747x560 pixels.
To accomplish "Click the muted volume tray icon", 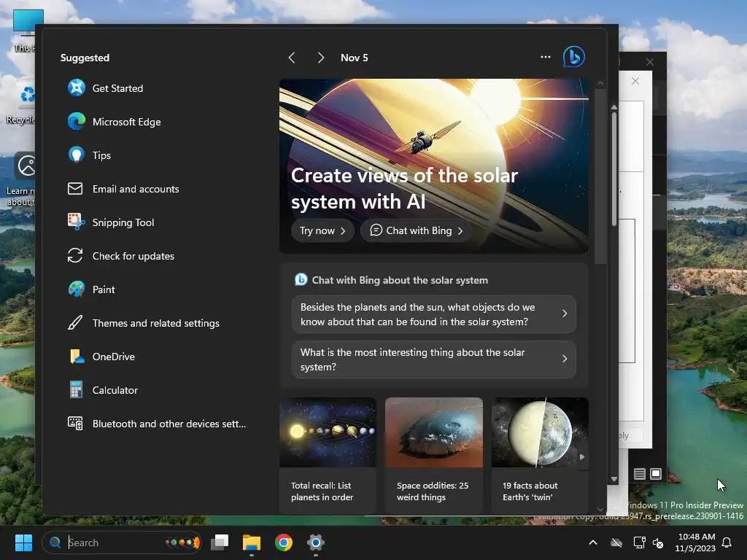I will pos(658,542).
